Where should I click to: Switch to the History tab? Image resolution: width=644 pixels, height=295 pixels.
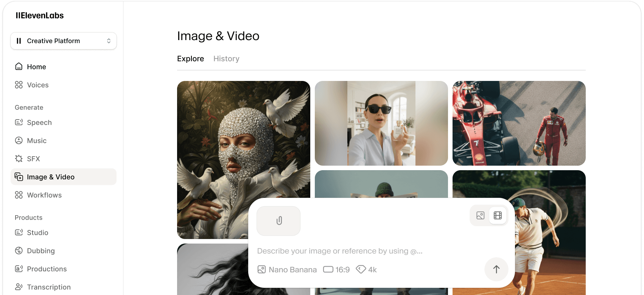coord(226,59)
